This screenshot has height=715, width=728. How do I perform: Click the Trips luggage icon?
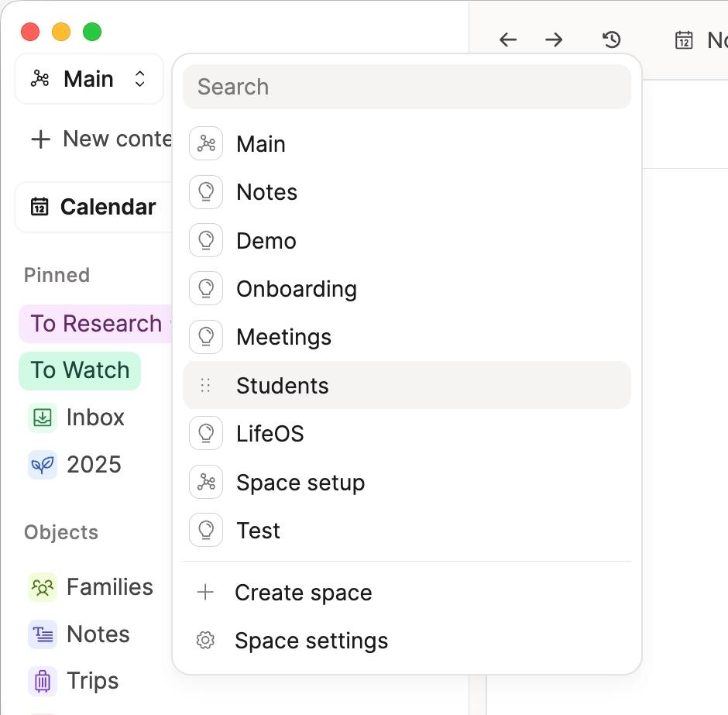(x=43, y=681)
